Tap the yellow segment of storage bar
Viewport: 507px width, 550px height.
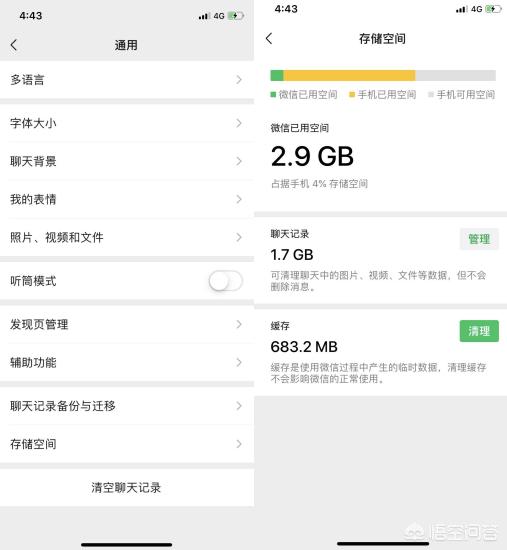coord(349,75)
